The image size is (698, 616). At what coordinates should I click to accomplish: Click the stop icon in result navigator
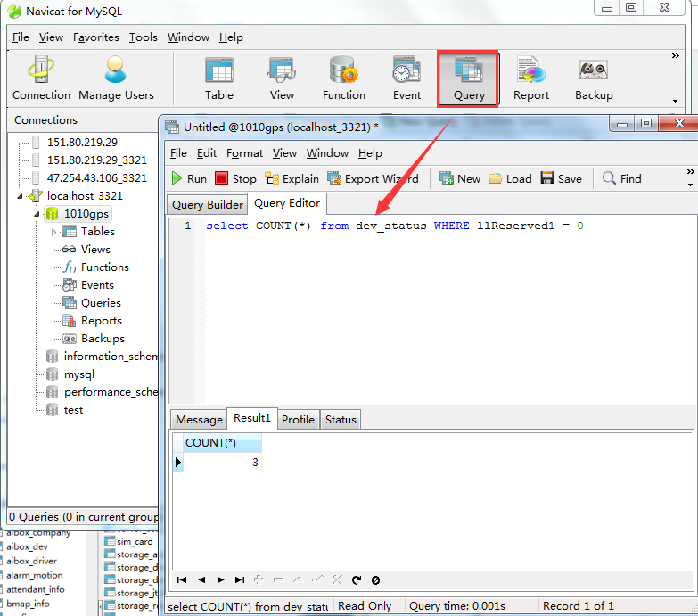pos(375,580)
